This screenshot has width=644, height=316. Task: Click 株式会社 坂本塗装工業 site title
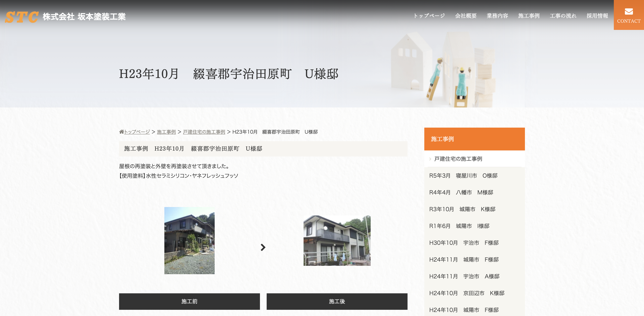tap(84, 17)
